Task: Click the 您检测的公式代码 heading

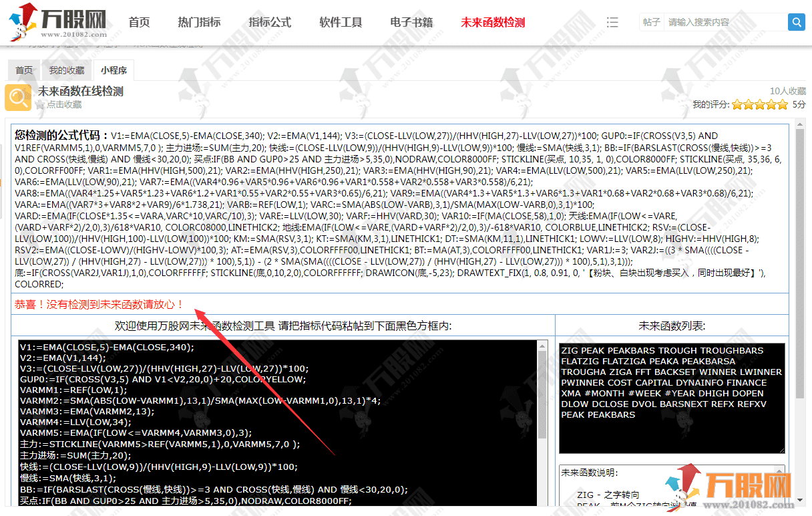Action: point(61,134)
